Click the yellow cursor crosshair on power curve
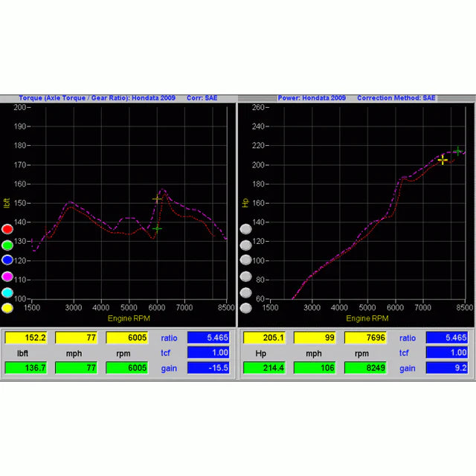 (x=443, y=160)
